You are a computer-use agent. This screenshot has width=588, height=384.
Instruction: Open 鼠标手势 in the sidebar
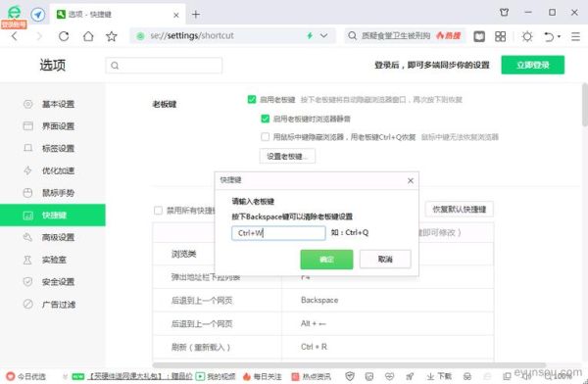point(53,193)
